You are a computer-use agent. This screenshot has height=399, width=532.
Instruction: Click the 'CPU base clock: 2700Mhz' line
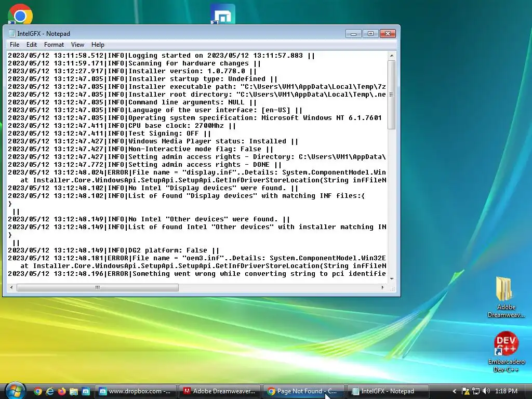pyautogui.click(x=122, y=126)
